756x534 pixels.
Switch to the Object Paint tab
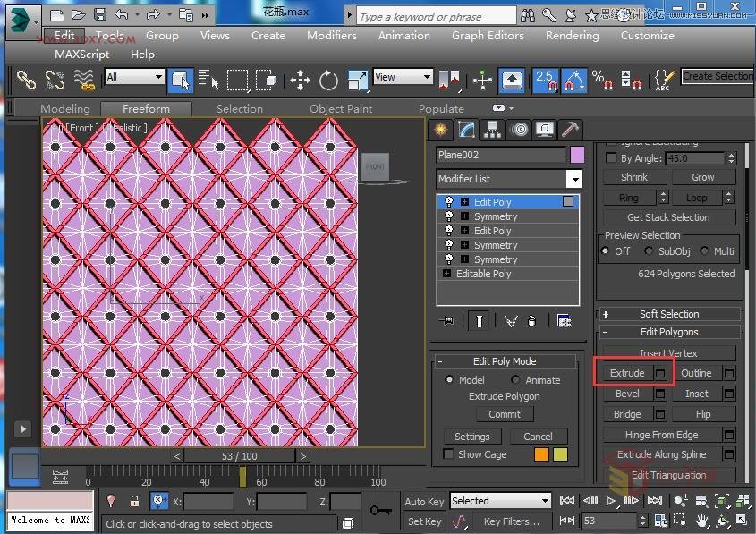pyautogui.click(x=340, y=109)
